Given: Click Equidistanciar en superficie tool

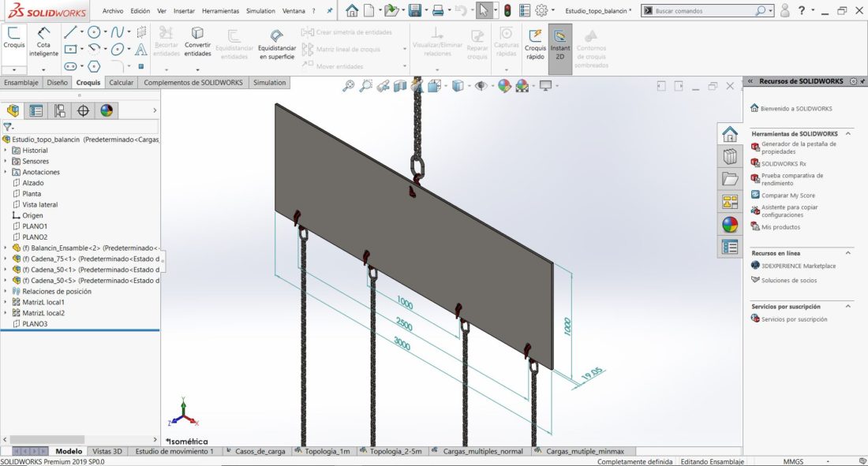Looking at the screenshot, I should click(277, 44).
